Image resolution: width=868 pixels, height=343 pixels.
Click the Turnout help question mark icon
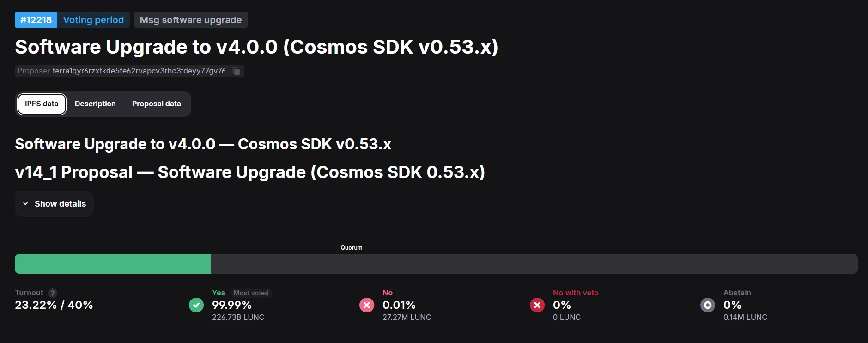coord(53,293)
